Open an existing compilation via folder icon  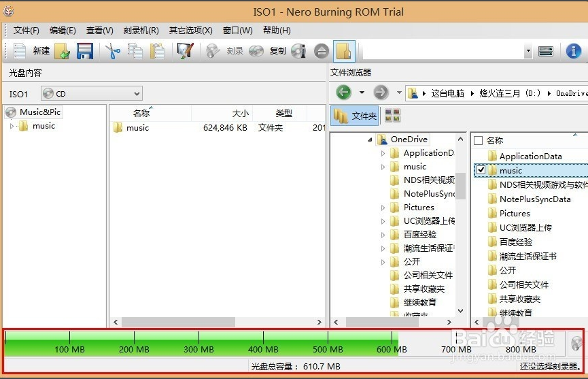[63, 50]
